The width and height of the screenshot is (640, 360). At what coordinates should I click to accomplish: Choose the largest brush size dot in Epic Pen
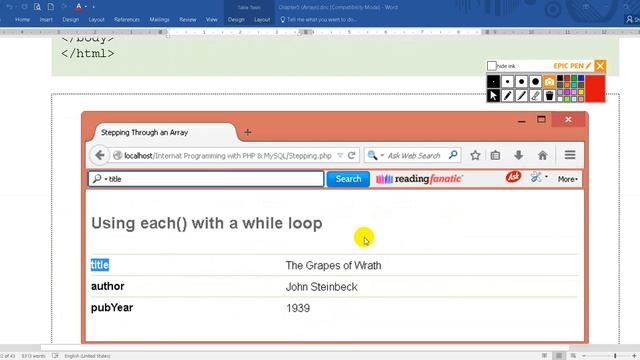(535, 82)
